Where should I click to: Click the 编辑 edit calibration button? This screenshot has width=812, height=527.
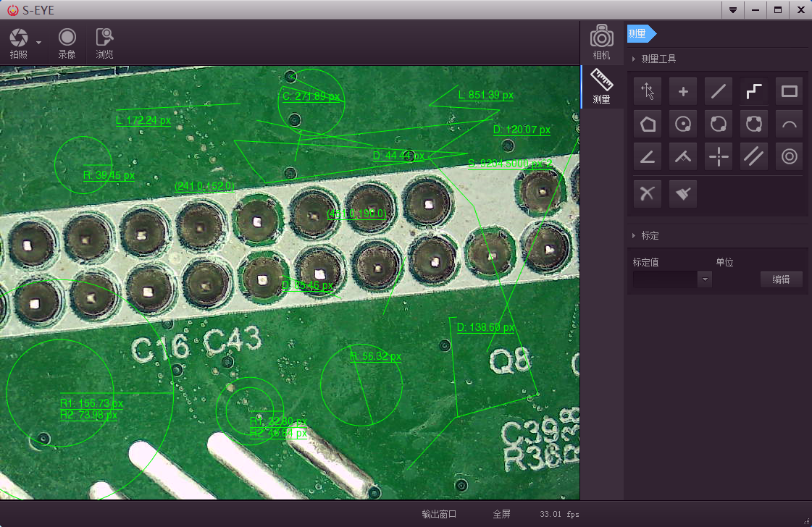click(782, 279)
